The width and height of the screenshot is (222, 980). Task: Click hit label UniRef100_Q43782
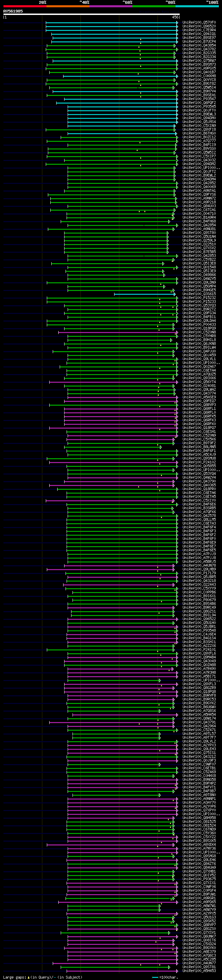199,49
